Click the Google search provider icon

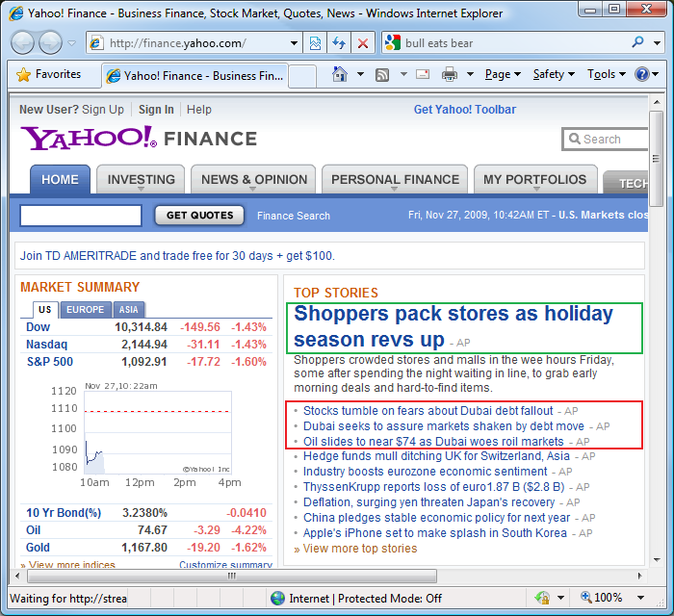coord(393,43)
